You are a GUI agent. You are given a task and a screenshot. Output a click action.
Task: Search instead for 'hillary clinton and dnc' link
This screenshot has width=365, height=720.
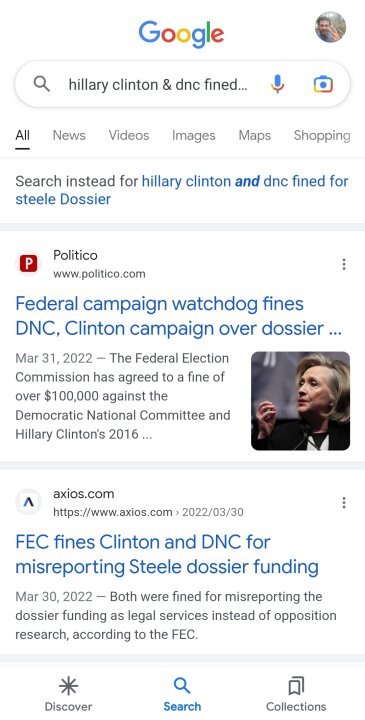[x=182, y=190]
